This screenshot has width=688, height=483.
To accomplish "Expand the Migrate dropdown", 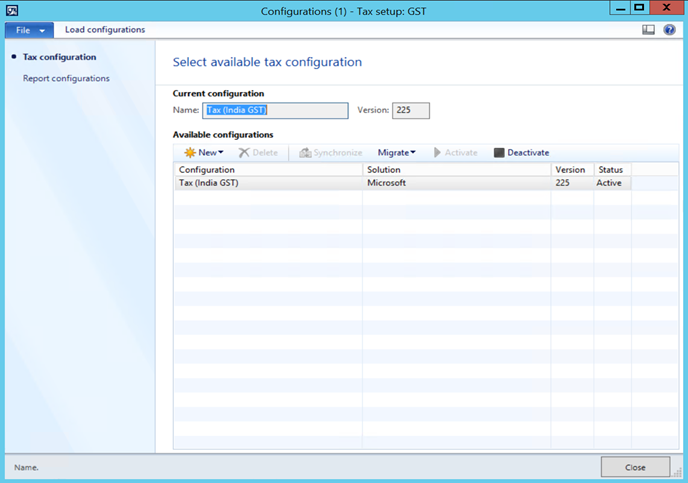I will [x=397, y=153].
